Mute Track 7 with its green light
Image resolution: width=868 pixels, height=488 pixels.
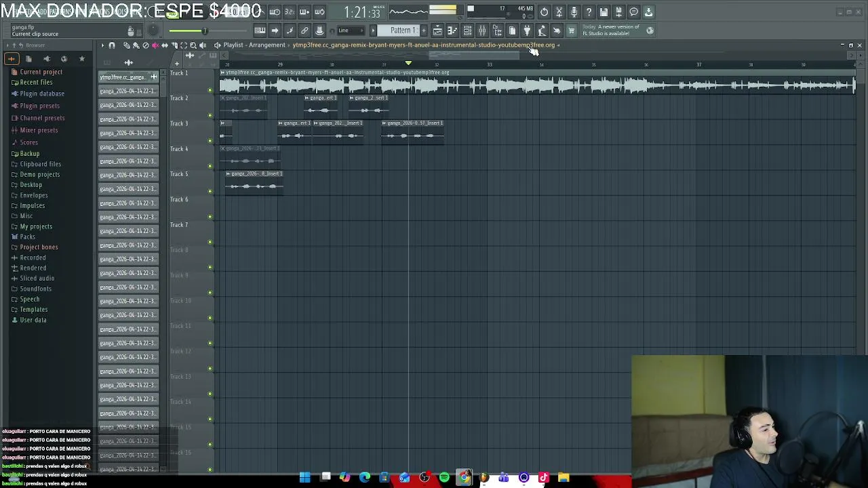click(210, 242)
